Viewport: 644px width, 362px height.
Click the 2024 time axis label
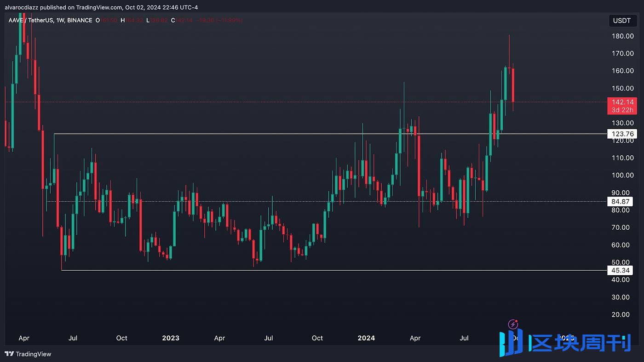366,338
